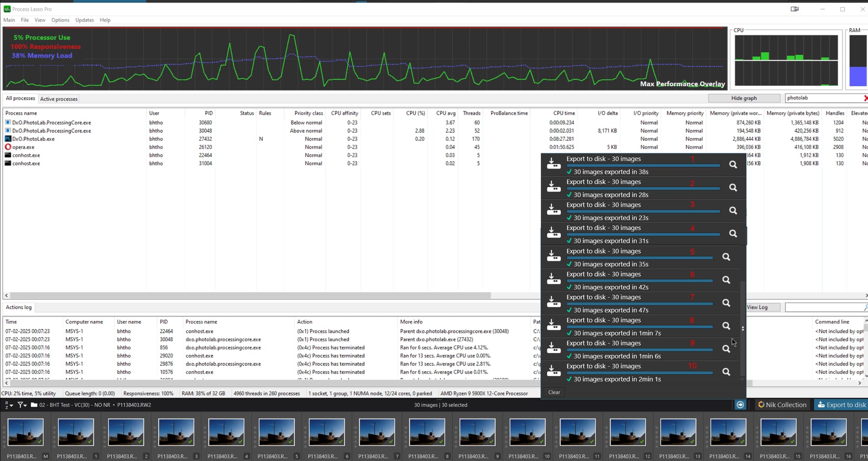Click the magnifier icon for export number 1

click(x=733, y=165)
